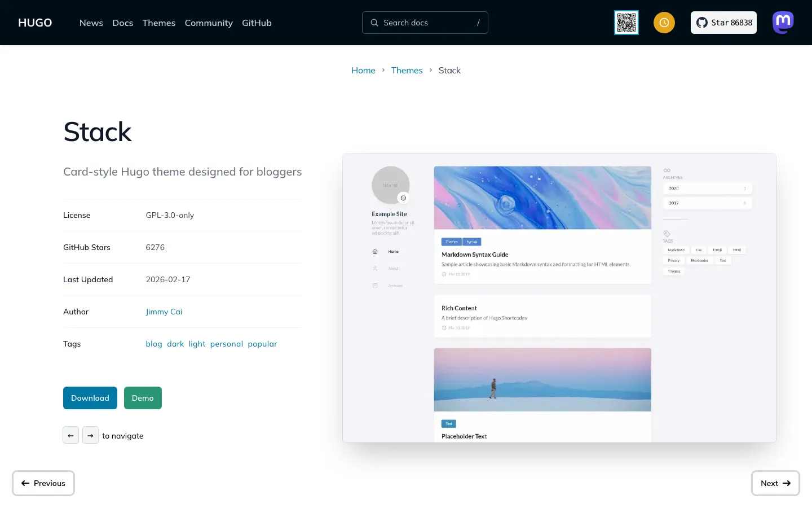Viewport: 812px width, 508px height.
Task: Go to Themes breadcrumb link
Action: (x=407, y=70)
